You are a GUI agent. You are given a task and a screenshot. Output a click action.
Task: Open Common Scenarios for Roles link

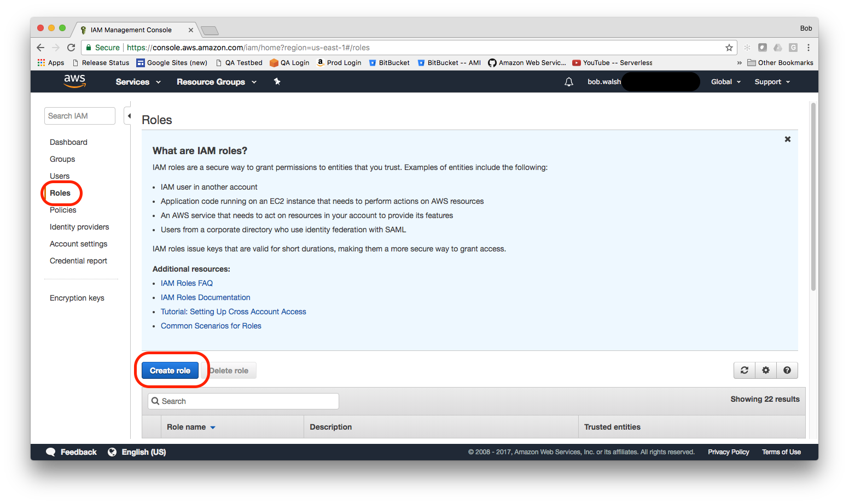[x=211, y=326]
